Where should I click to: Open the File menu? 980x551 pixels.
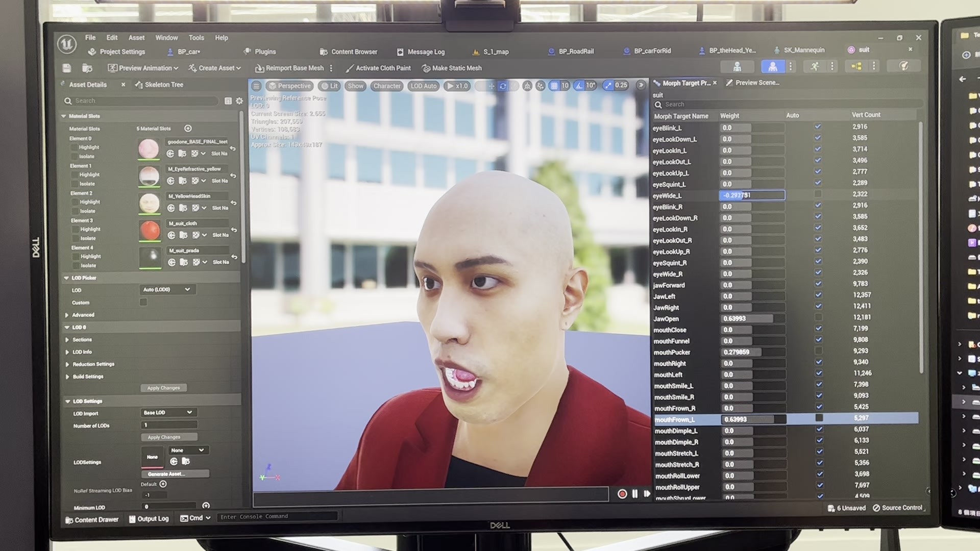(90, 37)
